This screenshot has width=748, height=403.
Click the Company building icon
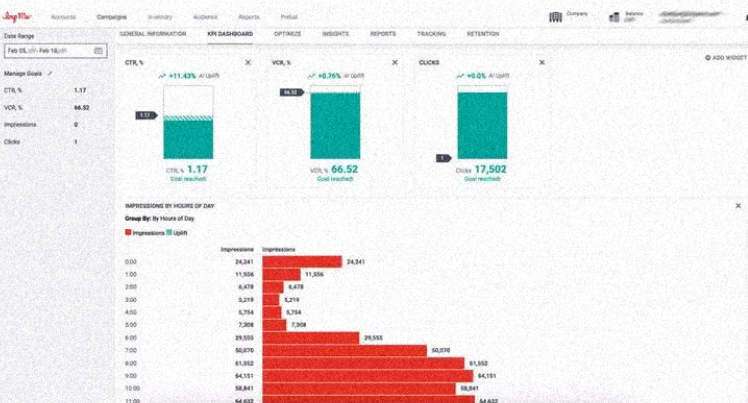click(555, 17)
